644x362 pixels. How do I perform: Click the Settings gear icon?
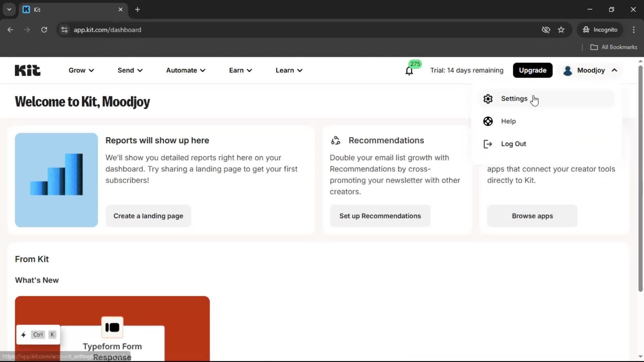(x=488, y=99)
